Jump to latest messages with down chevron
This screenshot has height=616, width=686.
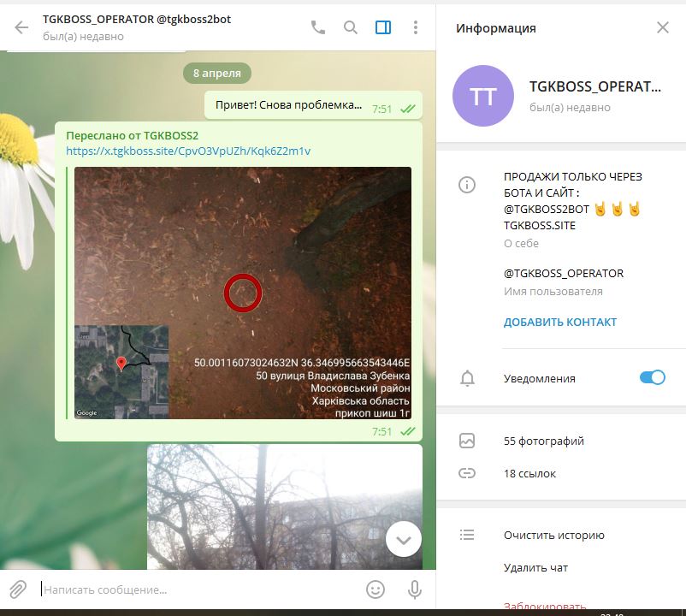coord(404,539)
